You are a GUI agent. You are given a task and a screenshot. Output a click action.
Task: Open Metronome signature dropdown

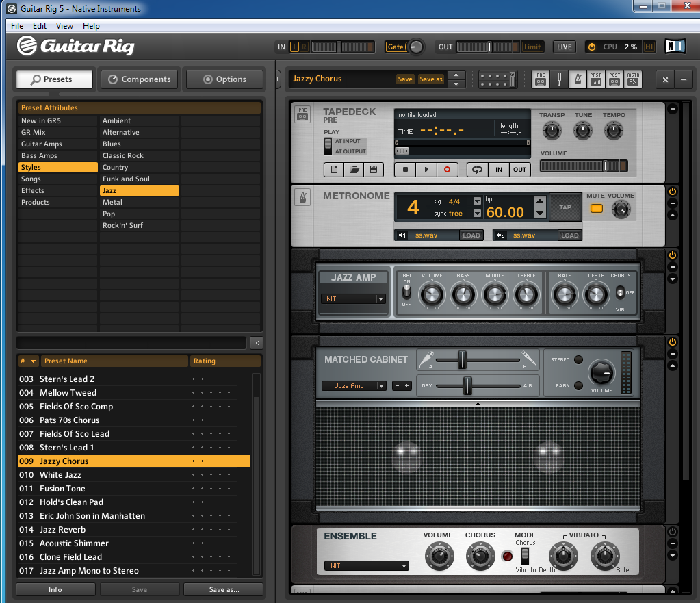(477, 201)
